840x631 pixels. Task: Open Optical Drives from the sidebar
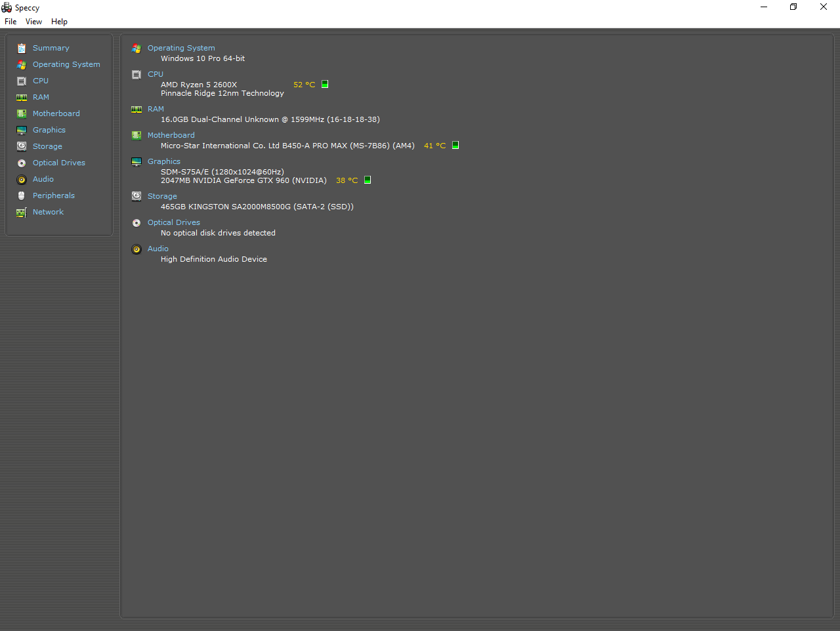pyautogui.click(x=59, y=163)
